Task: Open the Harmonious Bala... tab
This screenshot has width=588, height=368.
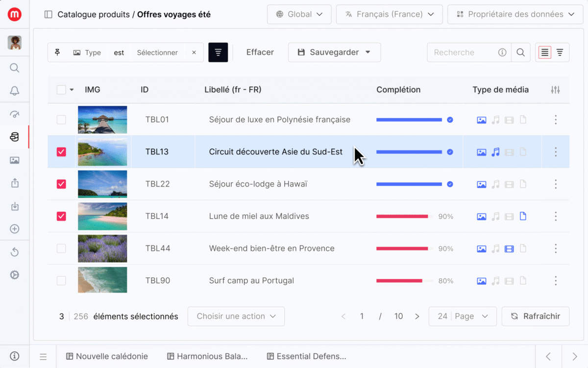Action: point(207,356)
